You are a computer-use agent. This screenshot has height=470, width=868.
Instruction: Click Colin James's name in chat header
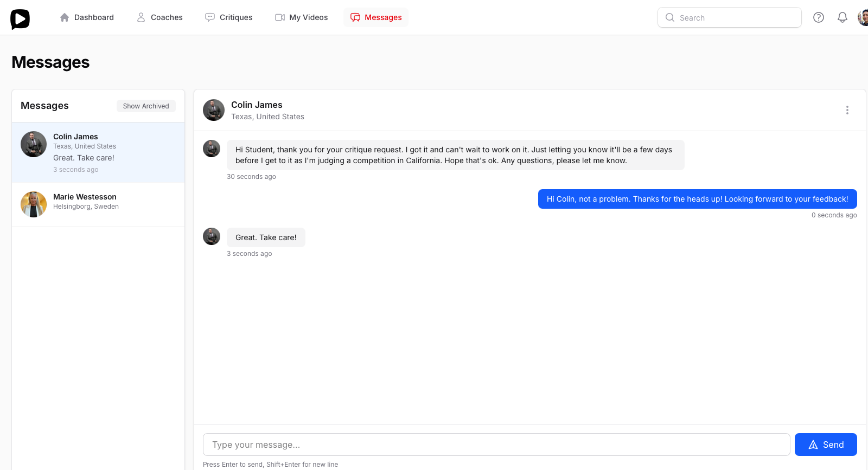point(257,105)
